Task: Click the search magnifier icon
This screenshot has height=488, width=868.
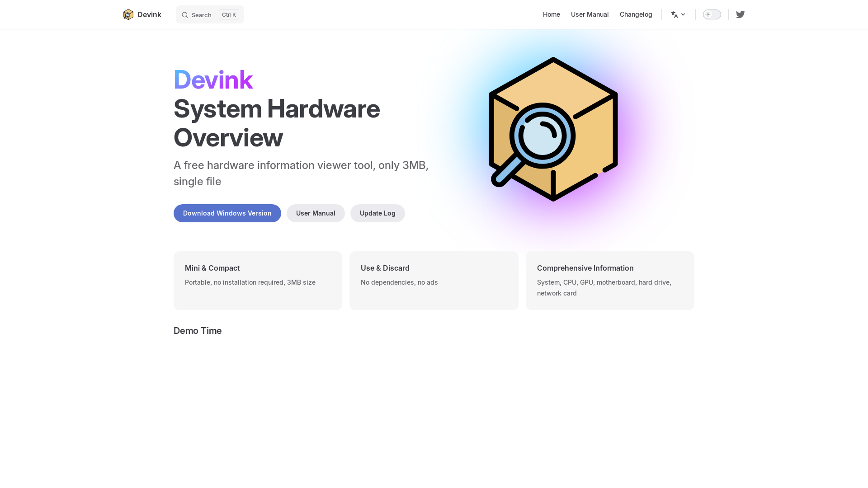Action: pos(185,15)
